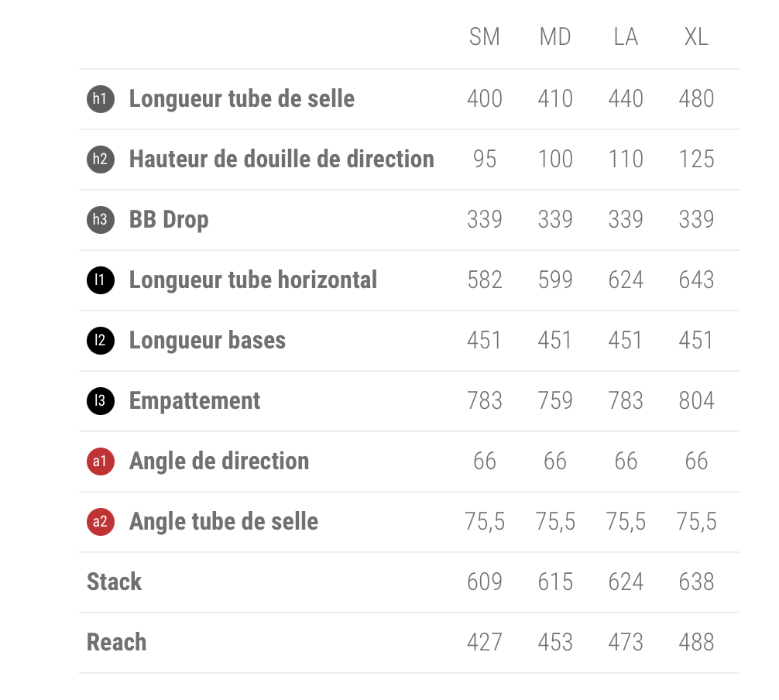Click the Hauteur de douille de direction label

tap(281, 160)
